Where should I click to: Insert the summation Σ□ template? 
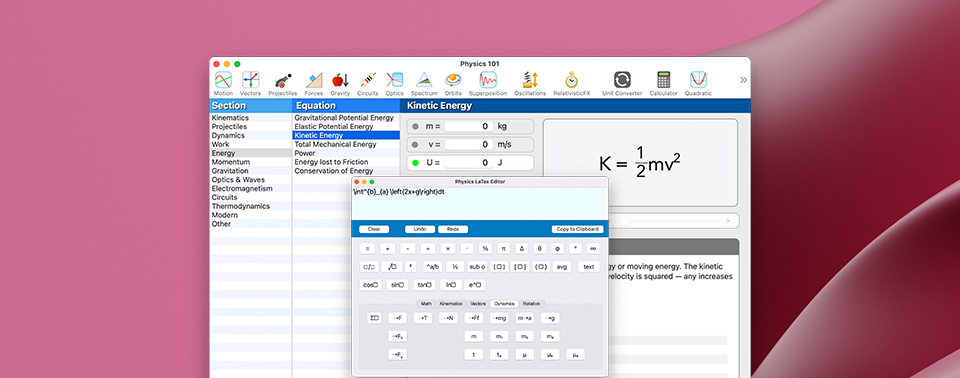point(375,318)
